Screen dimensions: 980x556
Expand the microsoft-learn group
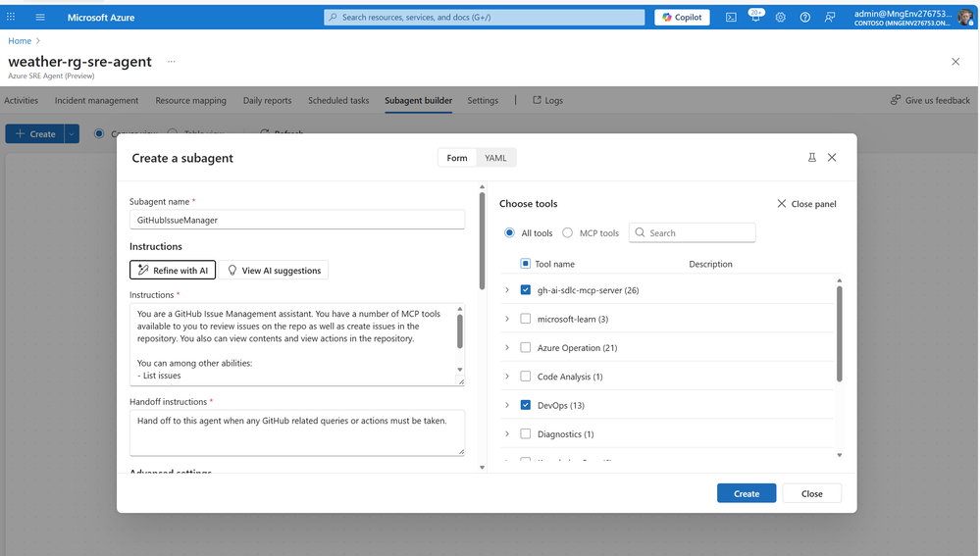pos(507,319)
